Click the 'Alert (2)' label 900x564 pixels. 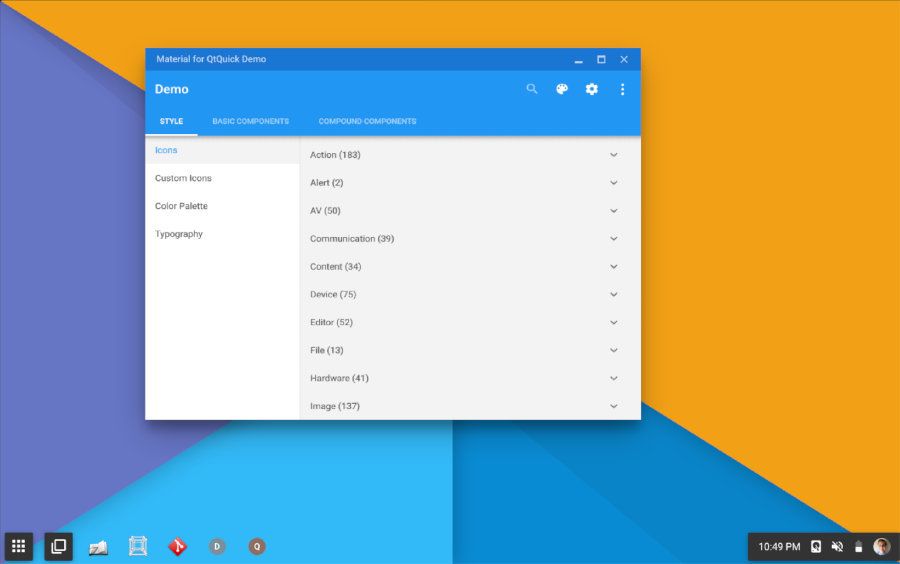(327, 183)
